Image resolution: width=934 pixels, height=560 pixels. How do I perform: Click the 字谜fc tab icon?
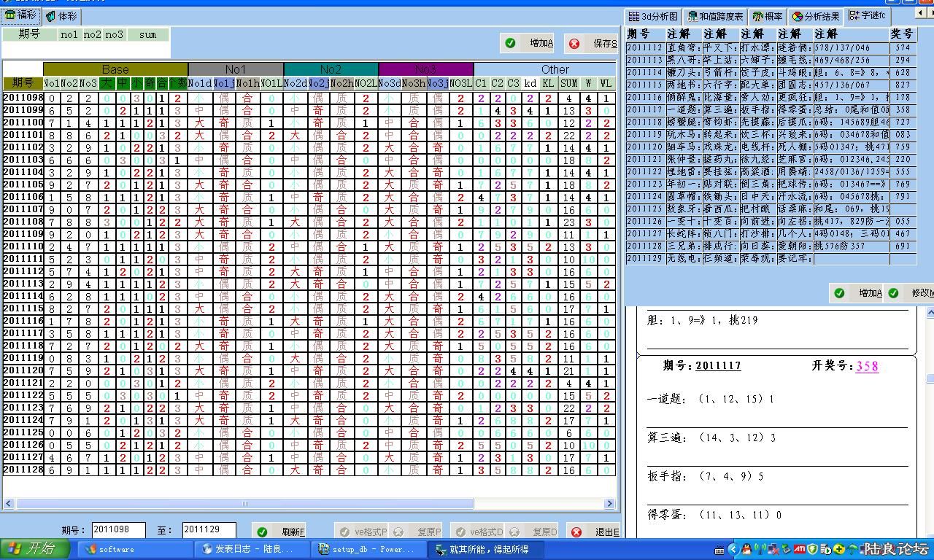click(854, 15)
